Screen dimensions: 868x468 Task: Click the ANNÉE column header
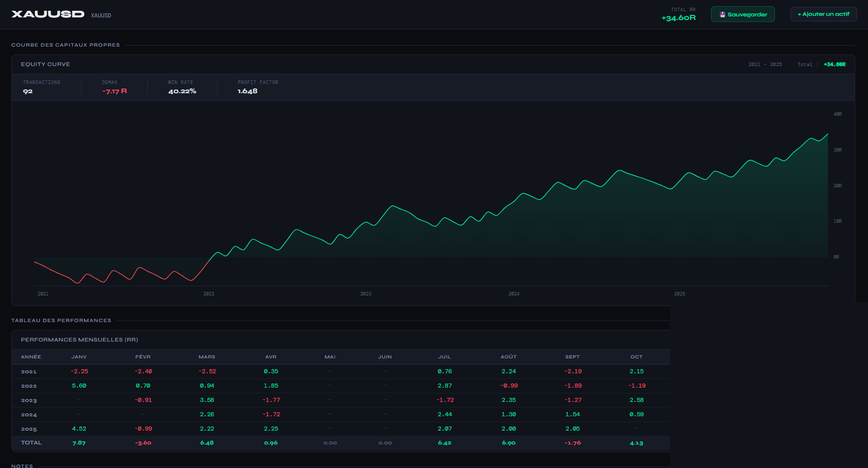coord(31,357)
